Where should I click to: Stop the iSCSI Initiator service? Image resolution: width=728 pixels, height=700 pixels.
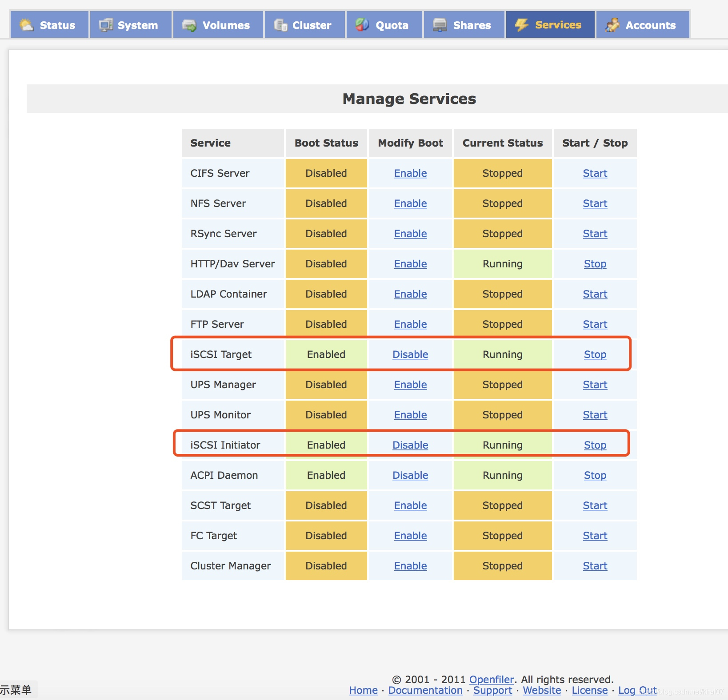click(x=595, y=445)
